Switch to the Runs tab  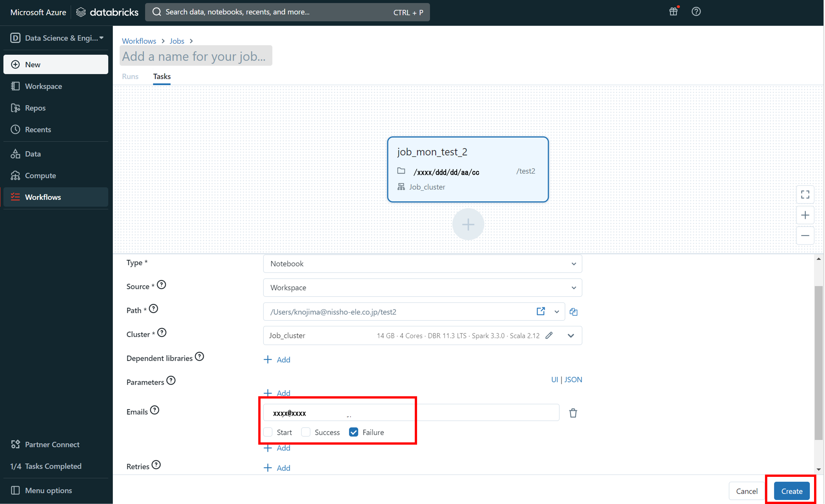(x=130, y=76)
